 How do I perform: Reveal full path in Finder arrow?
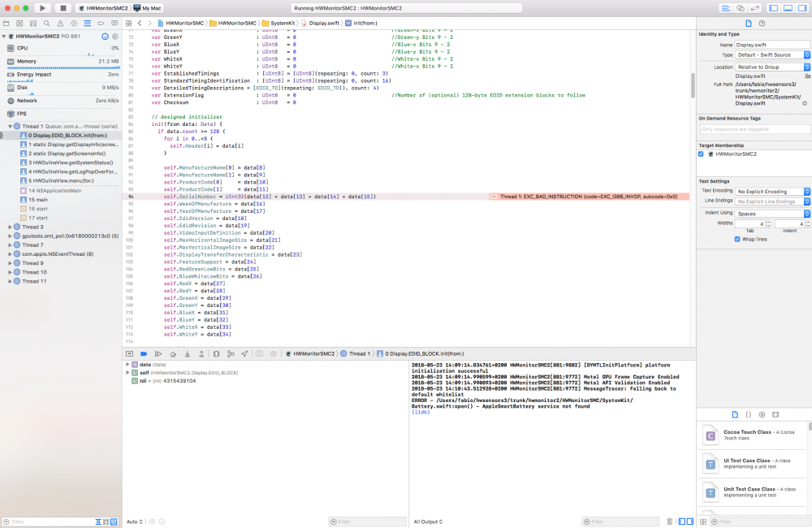click(805, 103)
